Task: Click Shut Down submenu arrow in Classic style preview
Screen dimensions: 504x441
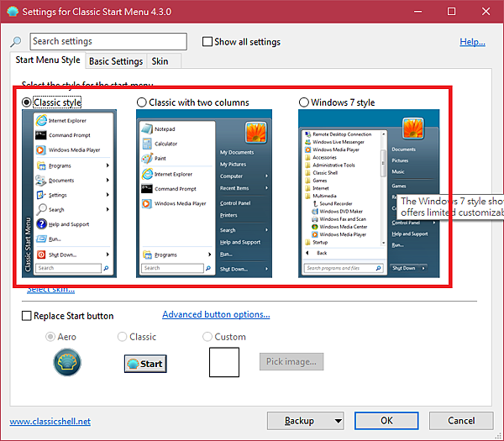Action: (108, 255)
